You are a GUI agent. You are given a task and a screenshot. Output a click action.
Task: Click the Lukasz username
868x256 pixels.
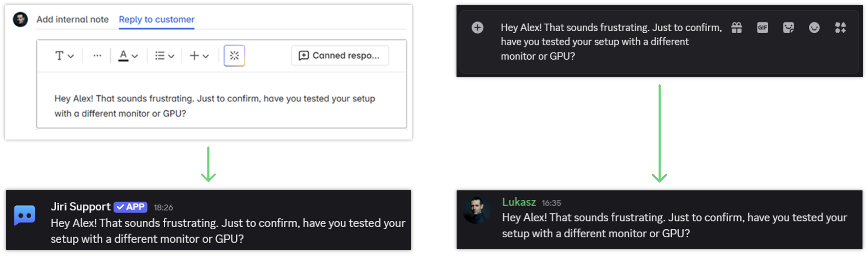pos(519,202)
